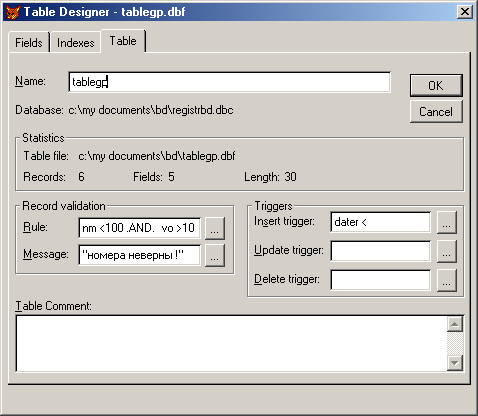Open expression builder for Update trigger

tap(446, 251)
